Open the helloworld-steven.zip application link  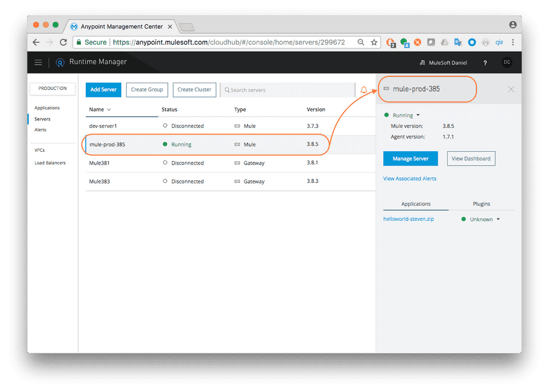(x=409, y=219)
